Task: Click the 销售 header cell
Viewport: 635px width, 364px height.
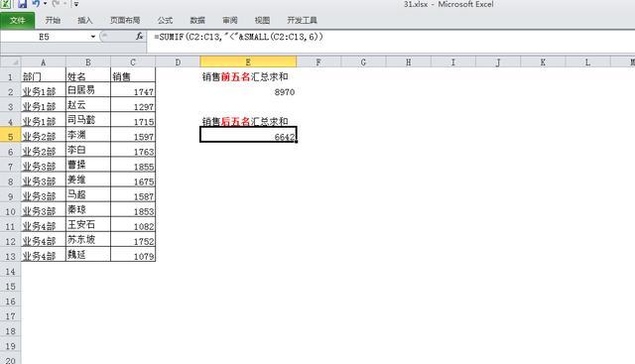Action: pos(133,76)
